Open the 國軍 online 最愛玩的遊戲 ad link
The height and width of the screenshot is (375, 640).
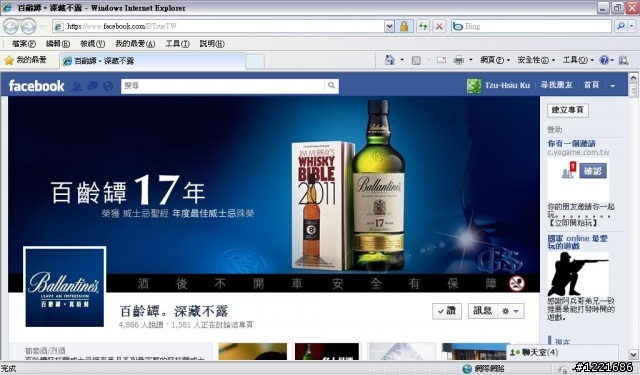tap(578, 242)
